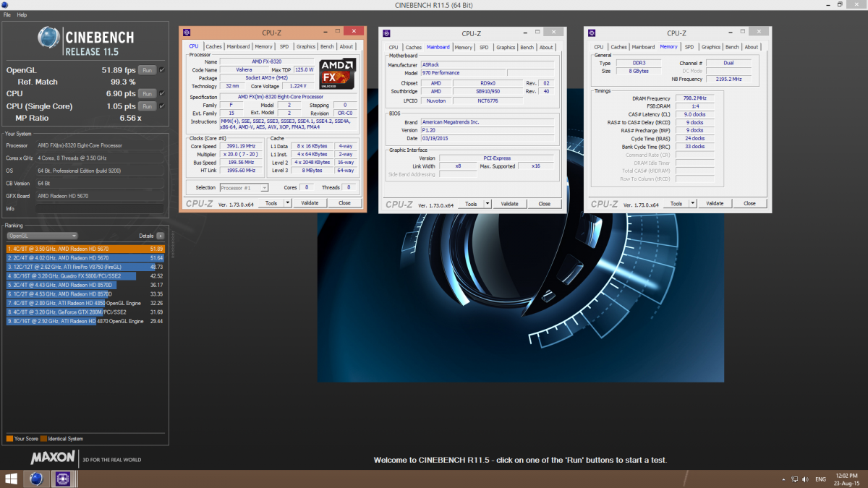The width and height of the screenshot is (868, 488).
Task: Open the Graphics tab in the Mainboard window
Action: coord(506,48)
